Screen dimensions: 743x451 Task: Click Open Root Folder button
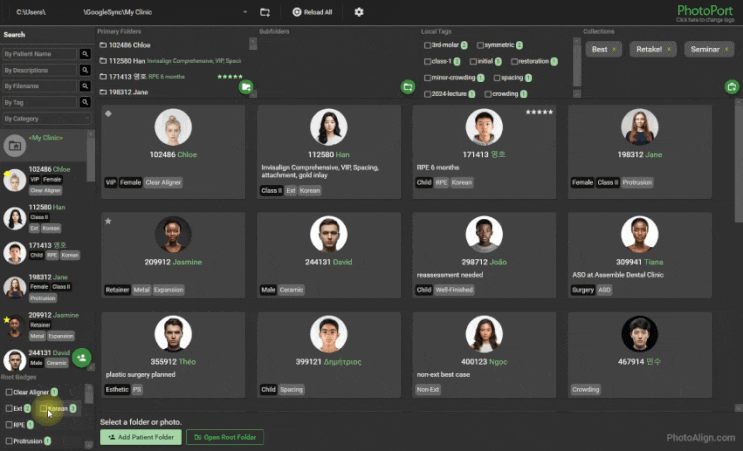point(225,437)
